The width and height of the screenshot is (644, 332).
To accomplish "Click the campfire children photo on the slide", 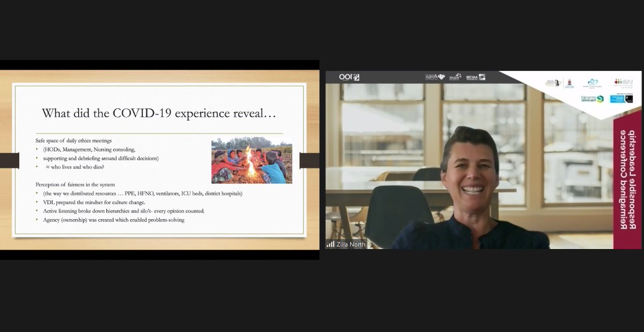I will tap(252, 161).
